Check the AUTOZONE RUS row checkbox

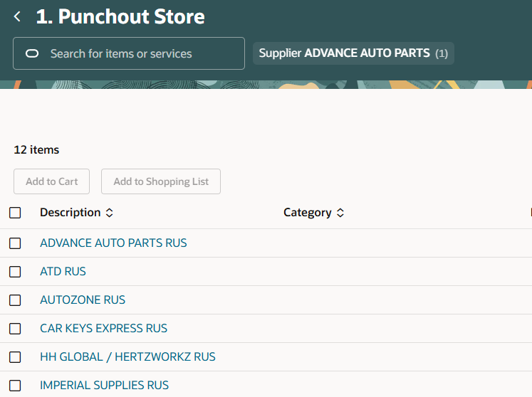[15, 300]
